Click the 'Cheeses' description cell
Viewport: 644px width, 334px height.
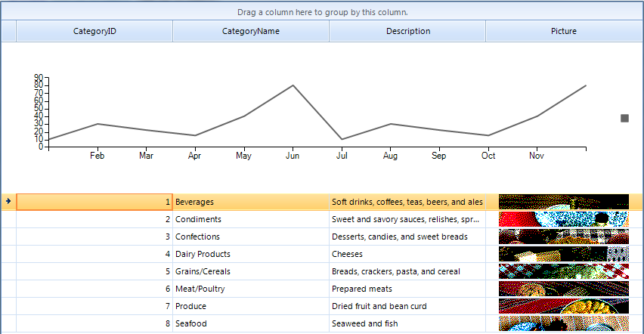coord(407,254)
